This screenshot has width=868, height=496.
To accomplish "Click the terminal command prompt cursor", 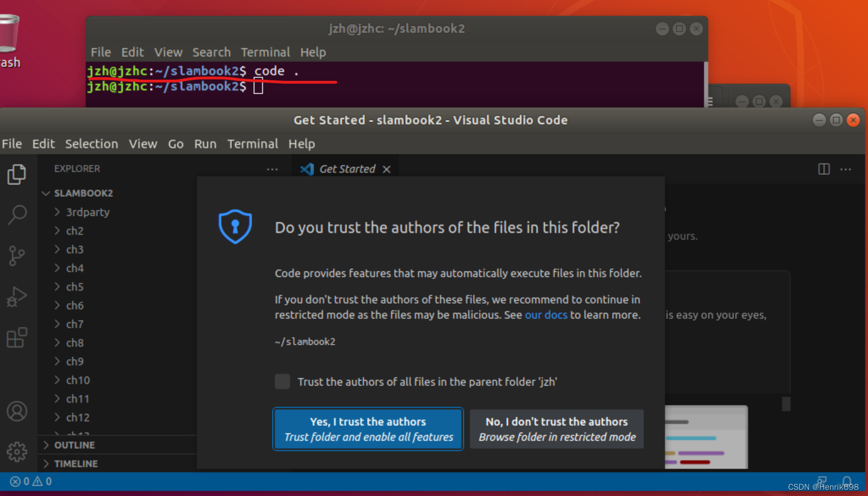I will click(258, 87).
